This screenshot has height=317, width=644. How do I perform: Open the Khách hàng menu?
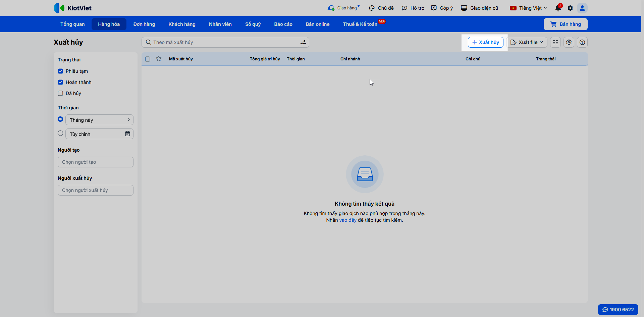click(x=182, y=24)
